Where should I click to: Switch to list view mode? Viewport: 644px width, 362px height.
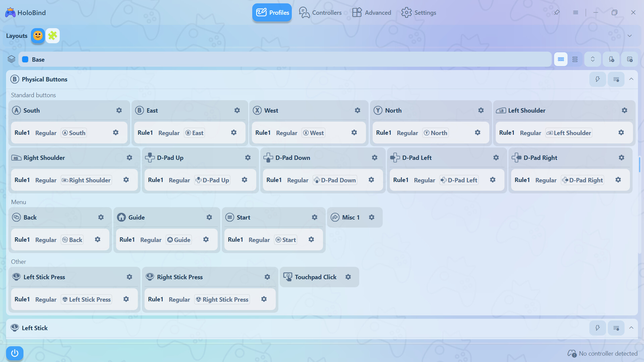(x=575, y=59)
